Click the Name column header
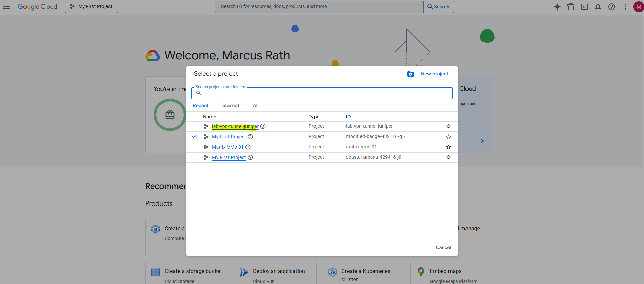Viewport: 644px width, 284px height. [x=209, y=117]
